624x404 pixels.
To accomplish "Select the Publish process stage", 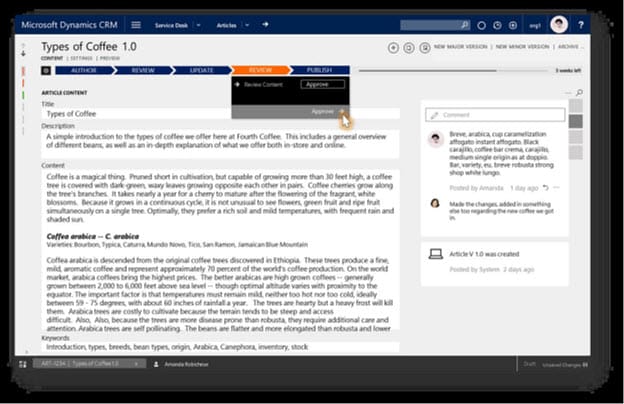I will pos(320,70).
